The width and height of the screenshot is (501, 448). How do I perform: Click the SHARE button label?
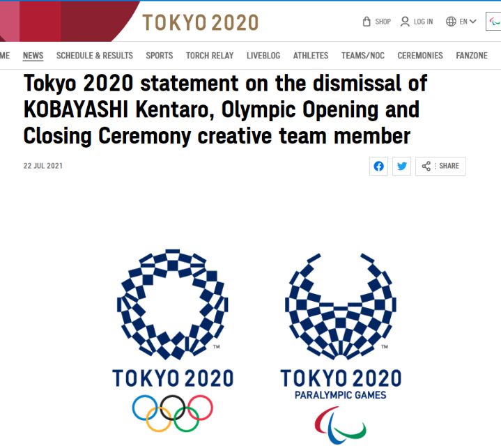point(449,166)
